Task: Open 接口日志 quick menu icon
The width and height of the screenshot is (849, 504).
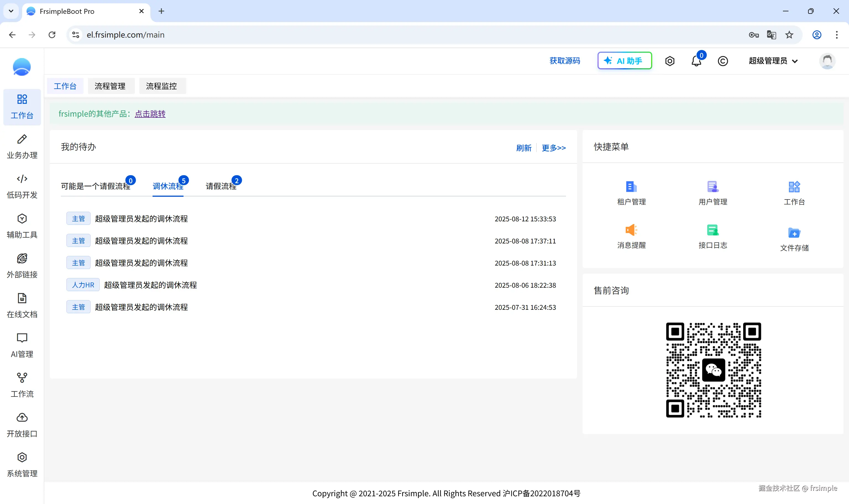Action: coord(712,230)
